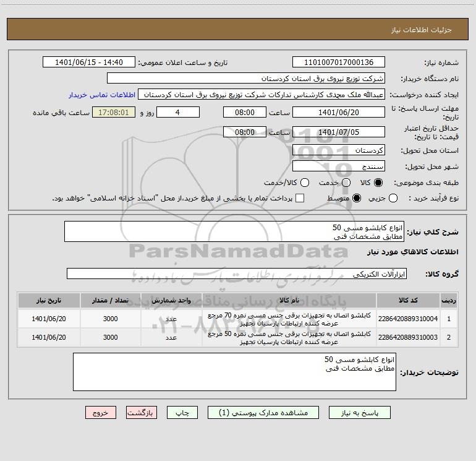Click the request creator field عبدالله ملک محمدی
This screenshot has width=476, height=461.
click(261, 95)
